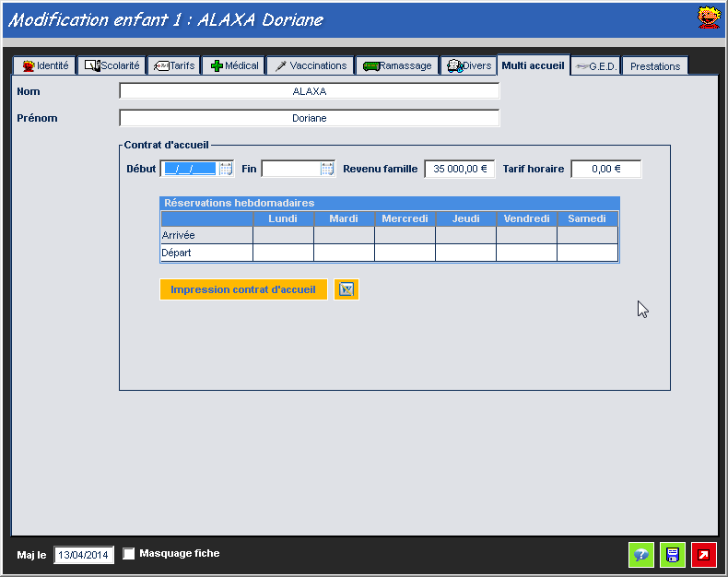Open the Début date calendar picker
Viewport: 728px width, 577px height.
click(226, 169)
